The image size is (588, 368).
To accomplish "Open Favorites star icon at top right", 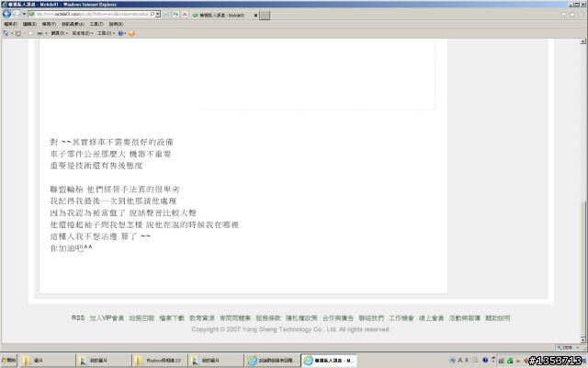I will [x=572, y=15].
